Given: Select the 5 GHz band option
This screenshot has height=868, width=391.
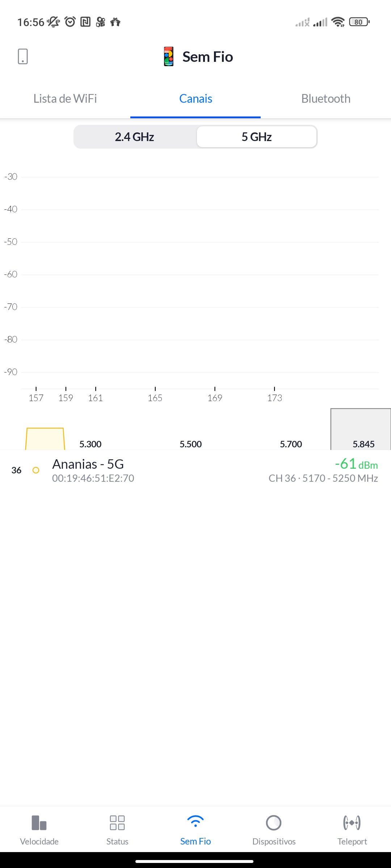Looking at the screenshot, I should click(x=257, y=137).
